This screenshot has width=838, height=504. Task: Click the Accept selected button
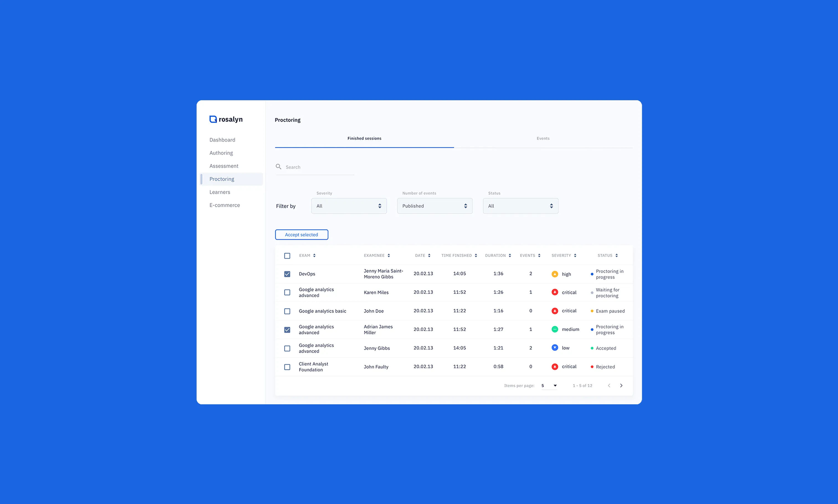pos(302,235)
